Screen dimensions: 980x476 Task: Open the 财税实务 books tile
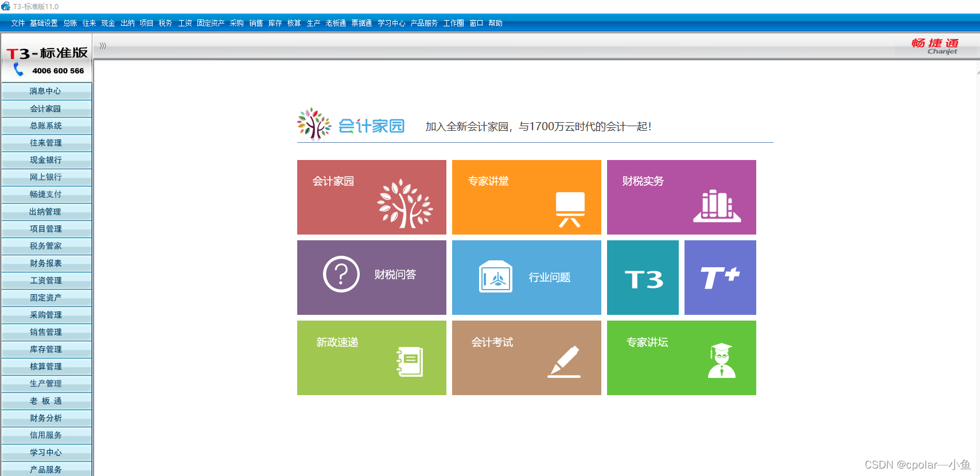click(682, 197)
